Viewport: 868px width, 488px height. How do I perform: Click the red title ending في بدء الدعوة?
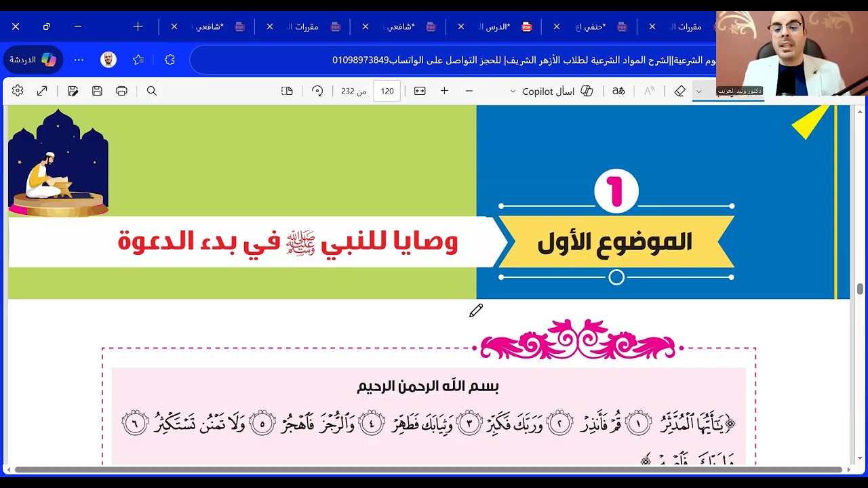pyautogui.click(x=288, y=241)
